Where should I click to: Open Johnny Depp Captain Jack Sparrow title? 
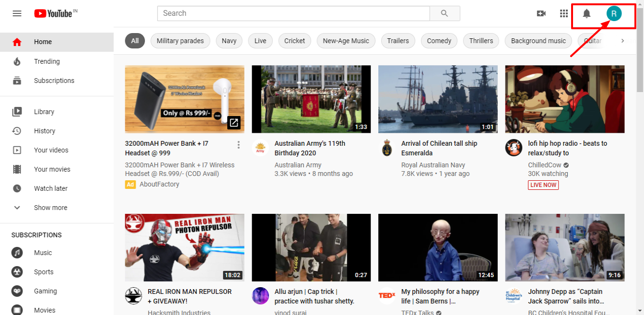(x=566, y=296)
